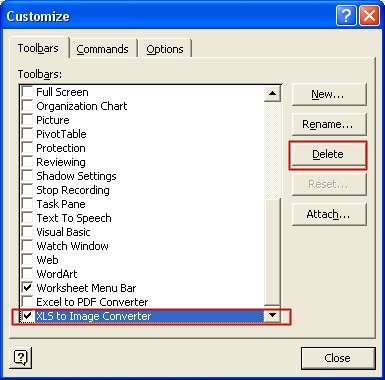This screenshot has height=380, width=385.
Task: Click the Delete button
Action: pos(328,154)
